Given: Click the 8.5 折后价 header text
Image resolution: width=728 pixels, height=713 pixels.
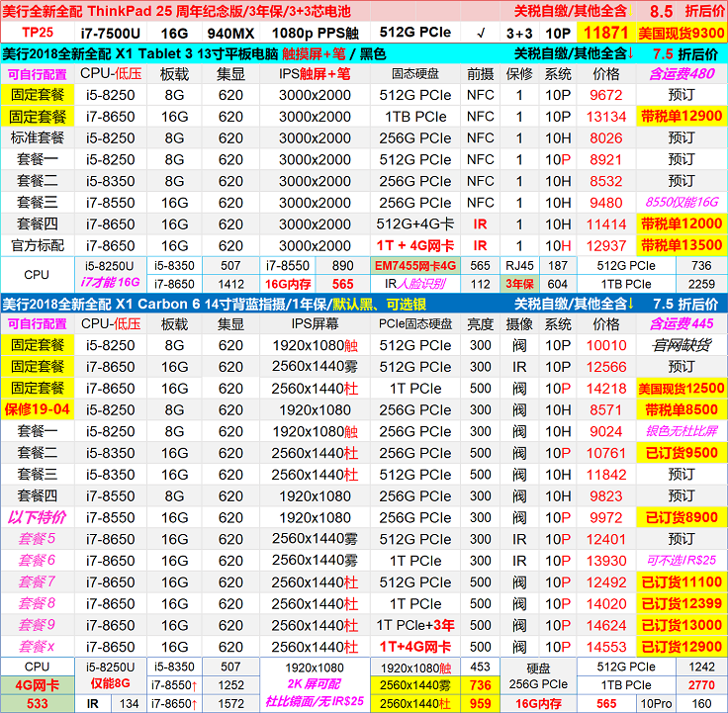Looking at the screenshot, I should pos(687,11).
